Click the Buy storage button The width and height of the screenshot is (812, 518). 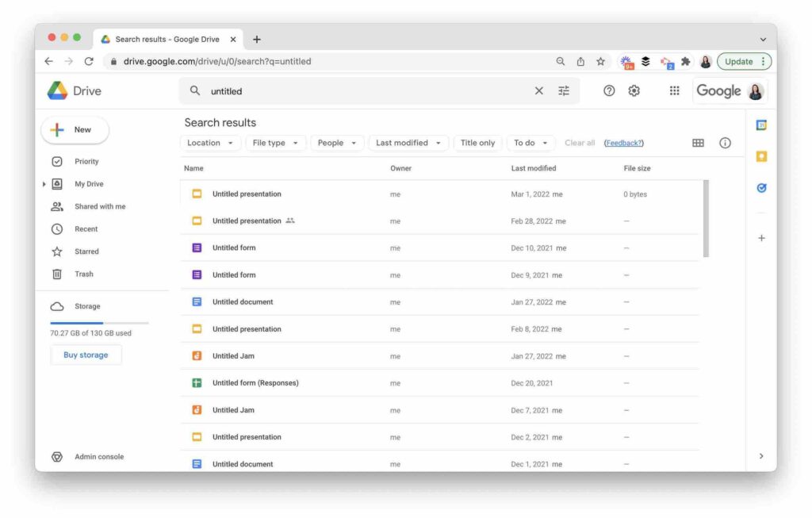[86, 355]
